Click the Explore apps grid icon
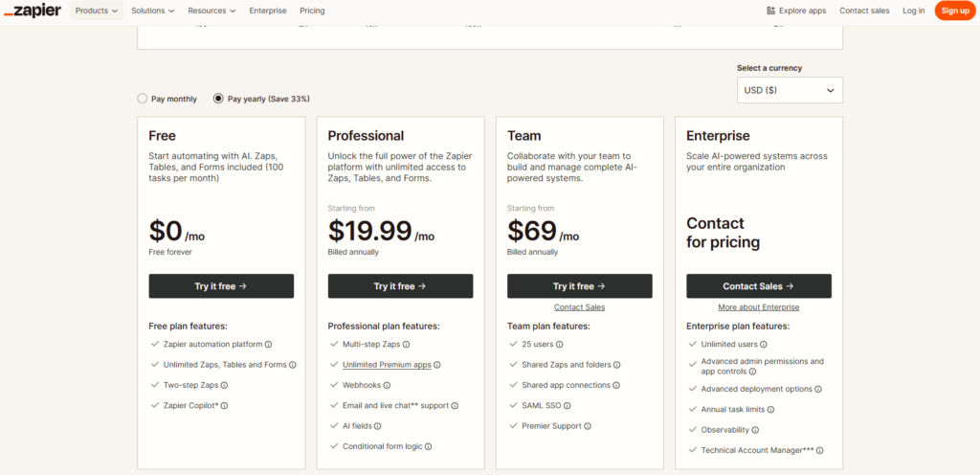Viewport: 980px width, 475px height. [771, 11]
